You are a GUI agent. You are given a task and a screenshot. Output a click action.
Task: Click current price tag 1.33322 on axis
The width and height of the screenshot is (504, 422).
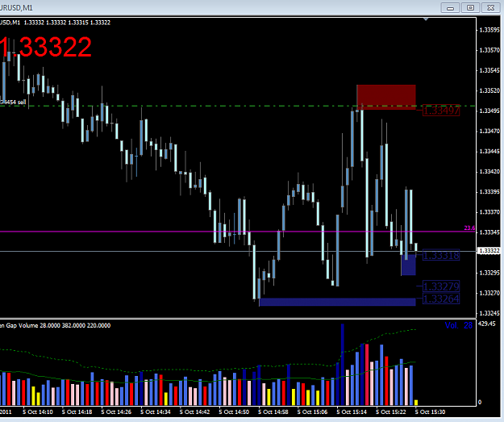(x=489, y=251)
